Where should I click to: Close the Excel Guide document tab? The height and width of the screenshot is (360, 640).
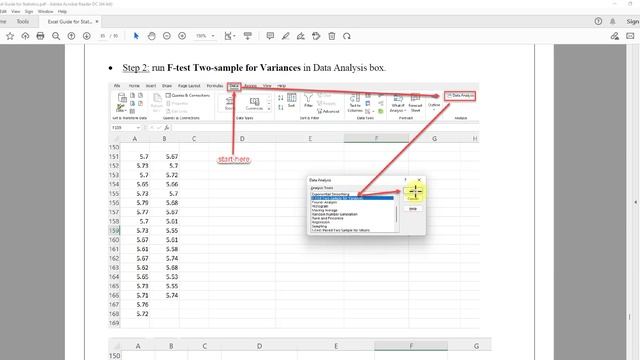[x=97, y=22]
